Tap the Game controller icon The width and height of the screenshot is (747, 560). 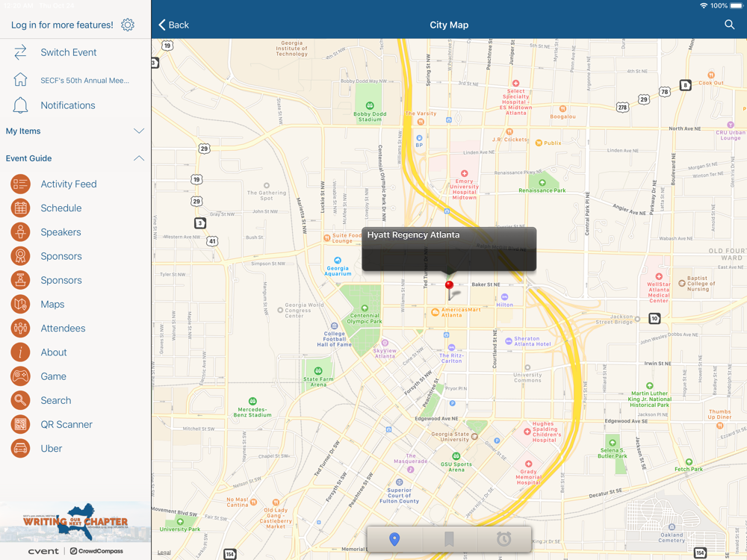click(x=20, y=376)
